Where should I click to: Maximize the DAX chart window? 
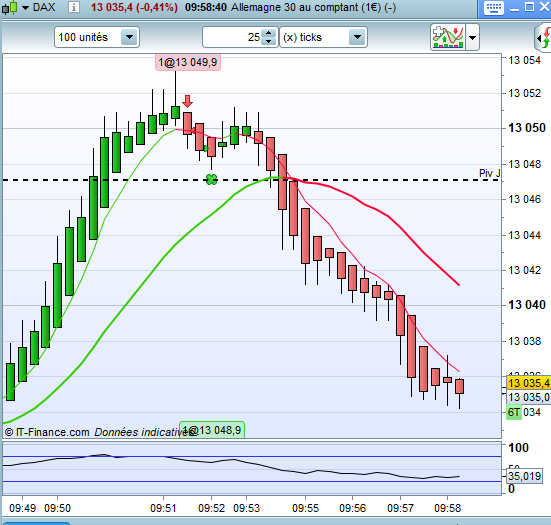pyautogui.click(x=530, y=7)
